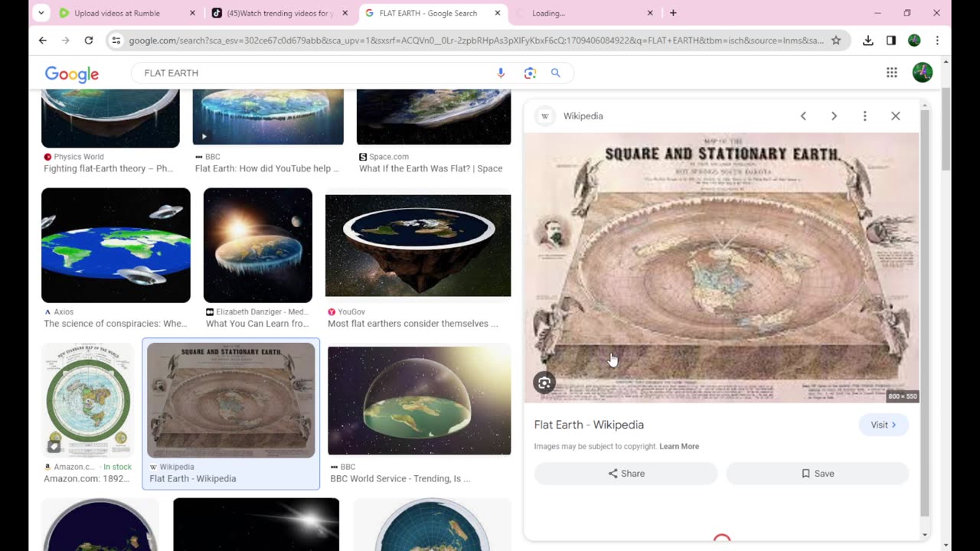
Task: Open a new browser tab
Action: click(x=673, y=13)
